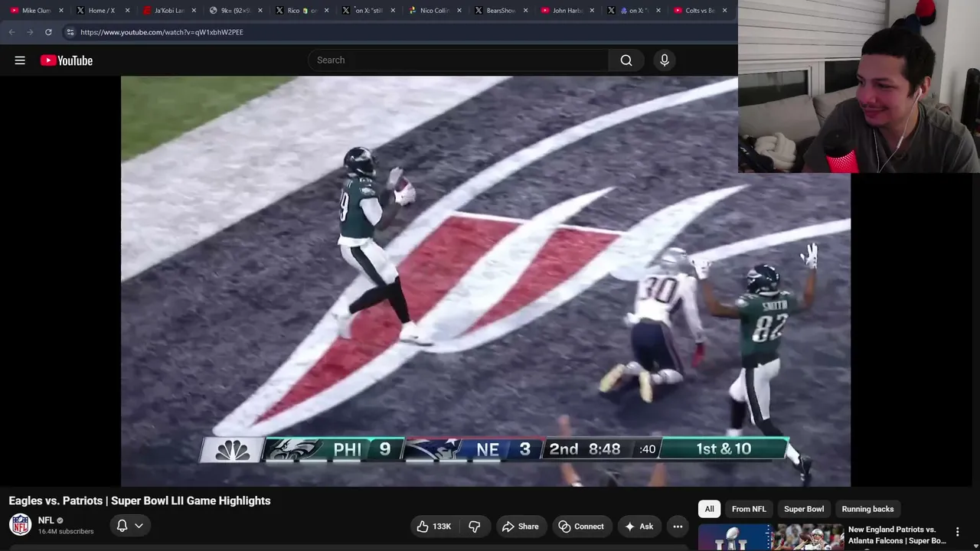Open more actions ellipsis menu

tap(678, 527)
